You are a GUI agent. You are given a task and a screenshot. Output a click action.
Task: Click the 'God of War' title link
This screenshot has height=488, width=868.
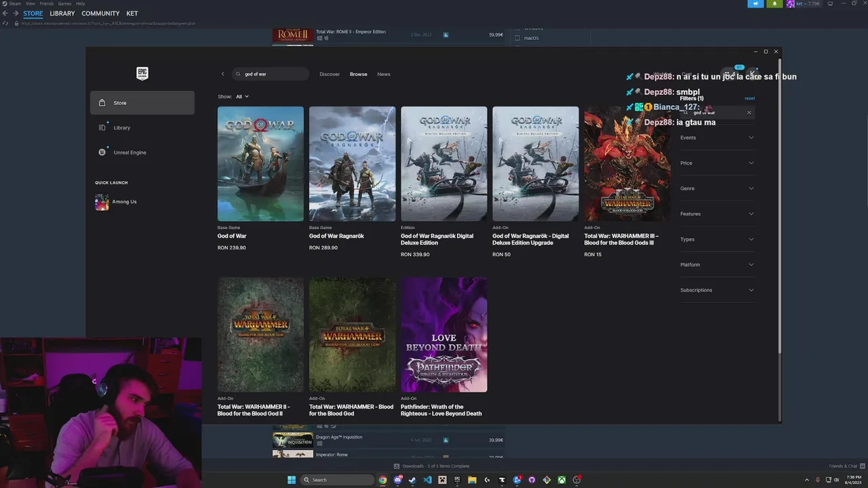[232, 236]
